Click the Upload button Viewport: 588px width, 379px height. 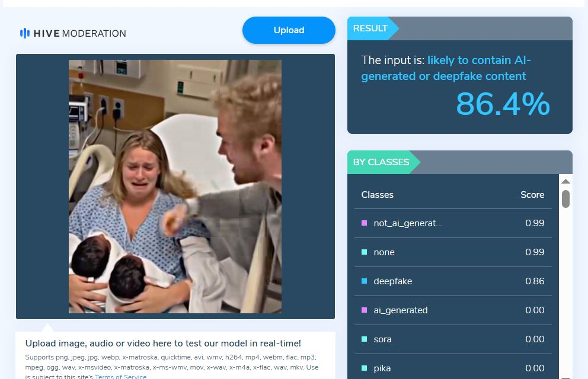point(289,30)
